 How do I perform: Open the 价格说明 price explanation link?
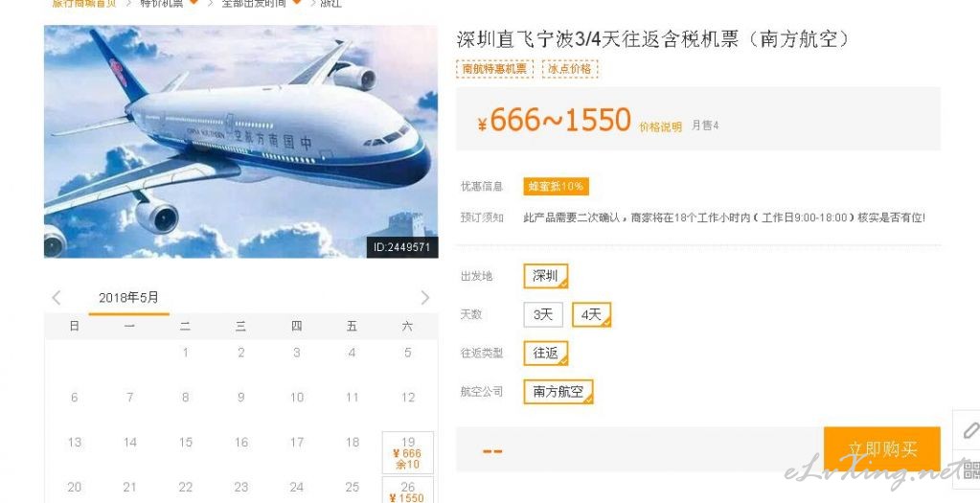[x=660, y=126]
